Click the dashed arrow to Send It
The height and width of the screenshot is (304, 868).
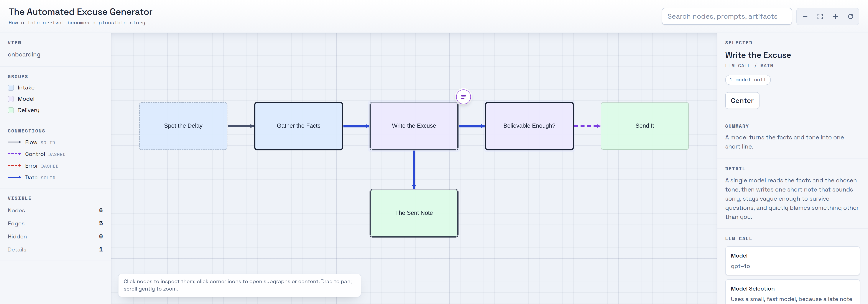coord(587,126)
